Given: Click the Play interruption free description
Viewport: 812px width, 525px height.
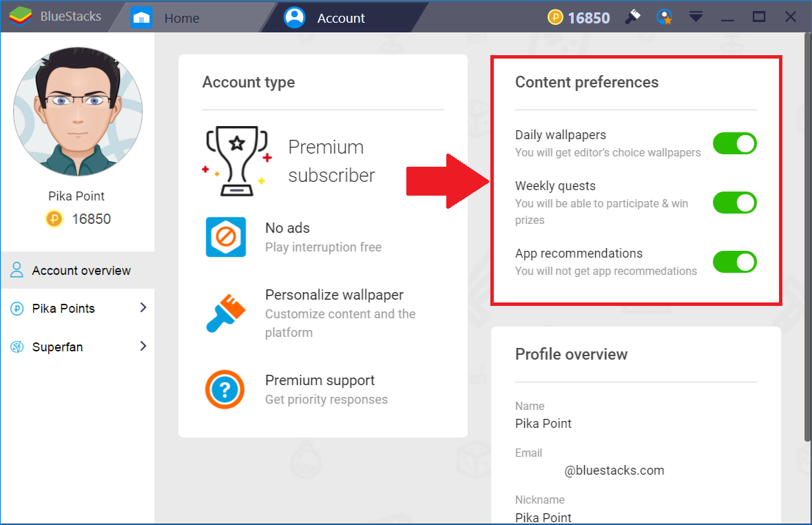Looking at the screenshot, I should pos(323,247).
